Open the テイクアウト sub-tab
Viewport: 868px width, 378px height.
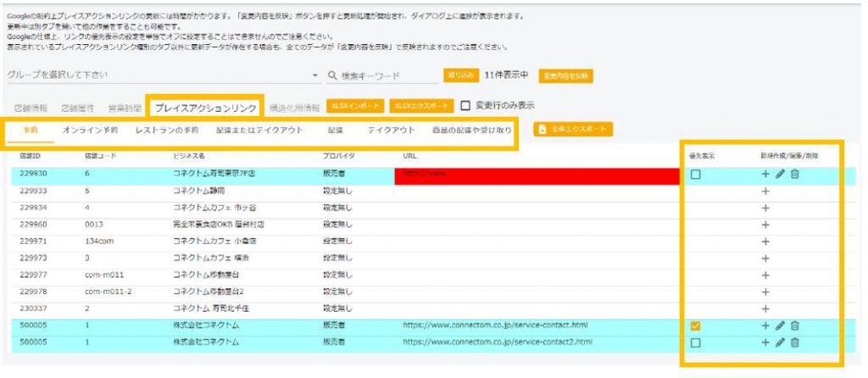(x=391, y=131)
